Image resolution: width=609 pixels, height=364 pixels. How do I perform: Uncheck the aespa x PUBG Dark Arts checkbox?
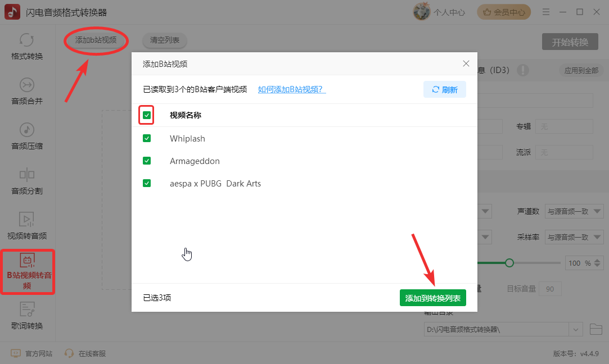(146, 183)
